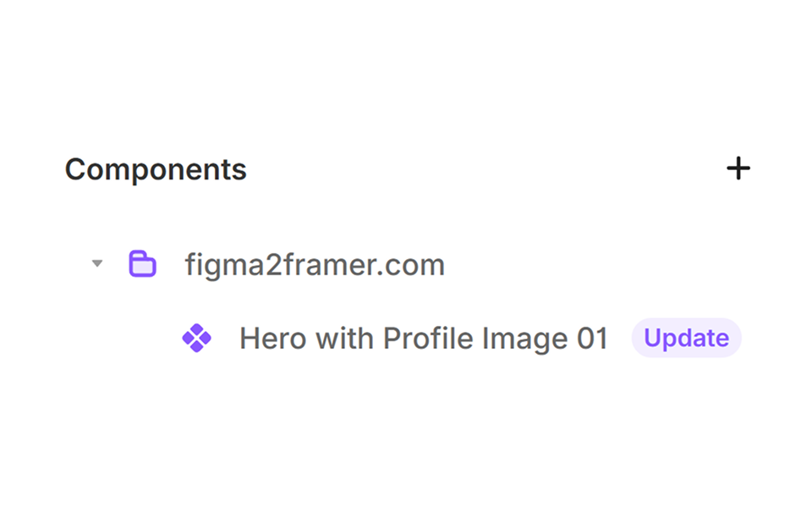Click the purple folder icon beside figma2framer.com

tap(143, 263)
